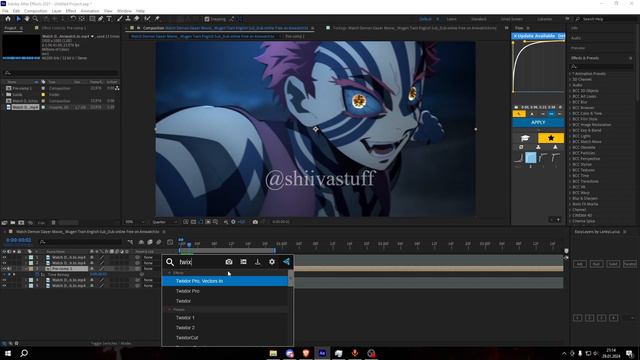The height and width of the screenshot is (360, 640).
Task: Open the viewer resolution Quarter dropdown
Action: point(164,222)
